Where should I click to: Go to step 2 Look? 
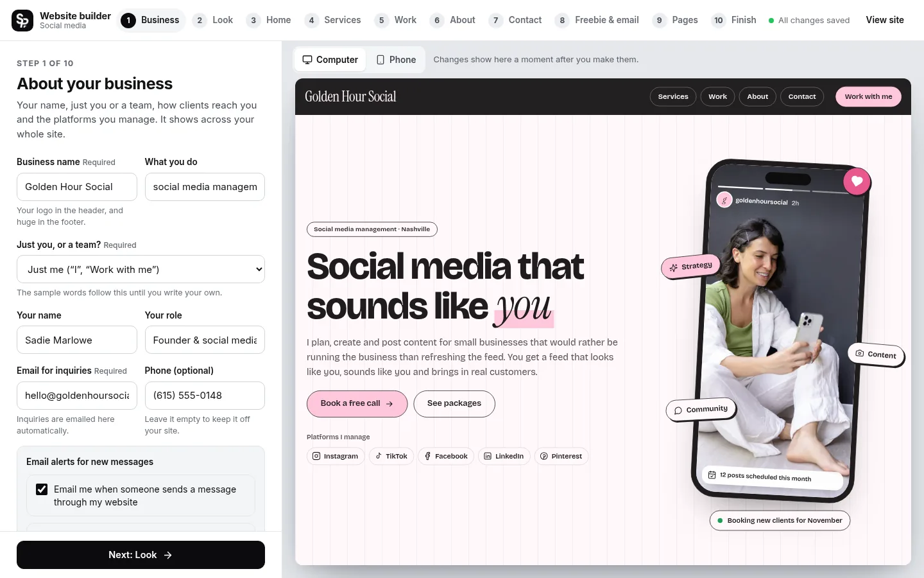click(213, 21)
